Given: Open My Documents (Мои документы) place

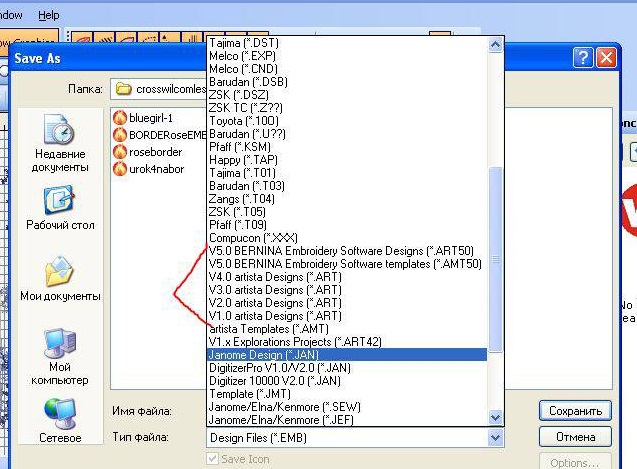Looking at the screenshot, I should (60, 279).
